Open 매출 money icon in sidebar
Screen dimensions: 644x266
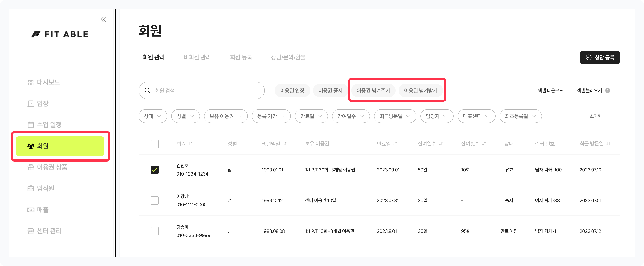tap(31, 210)
